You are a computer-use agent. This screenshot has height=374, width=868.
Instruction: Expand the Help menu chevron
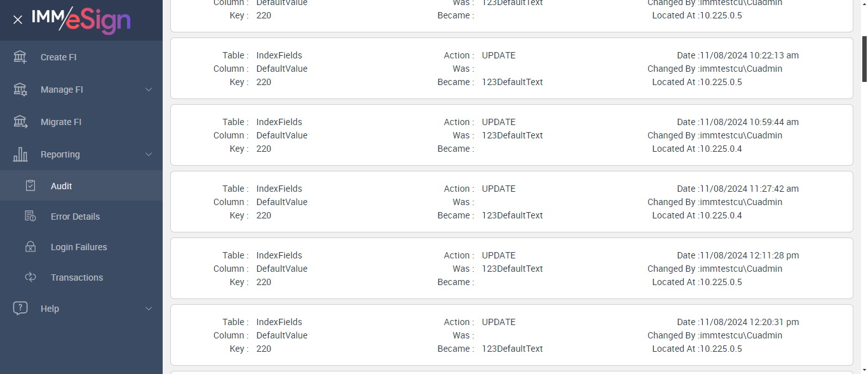pos(149,309)
